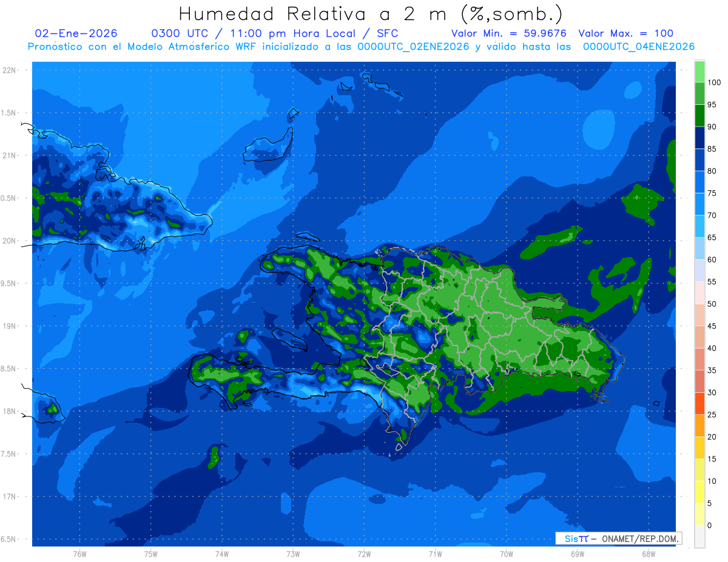Click the '69W' longitude label
Viewport: 728px width, 562px height.
578,554
